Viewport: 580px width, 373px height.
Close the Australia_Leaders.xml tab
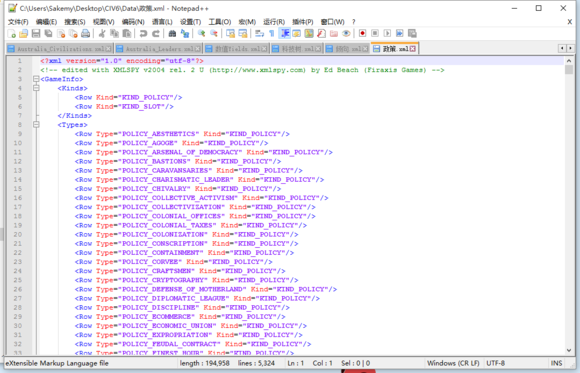click(198, 49)
